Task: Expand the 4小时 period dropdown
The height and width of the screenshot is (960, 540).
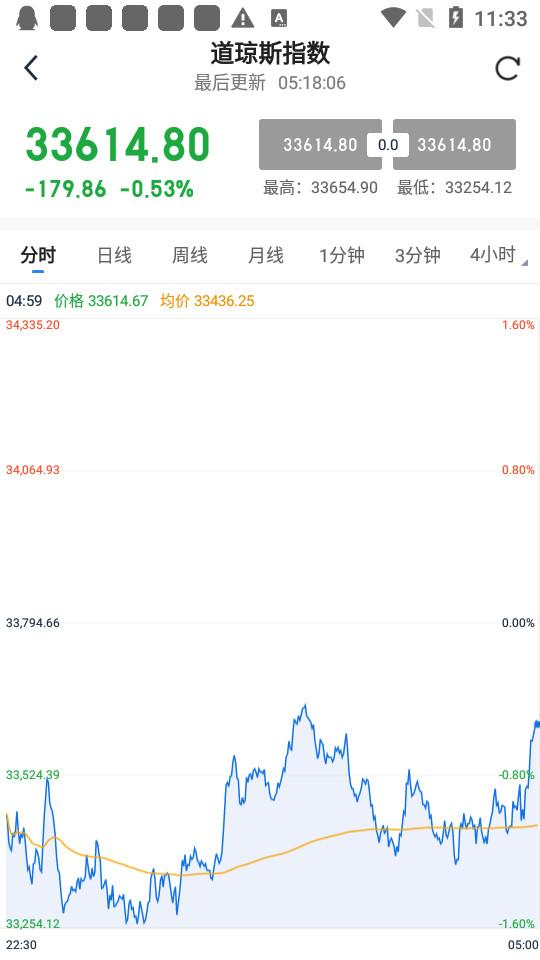Action: 498,255
